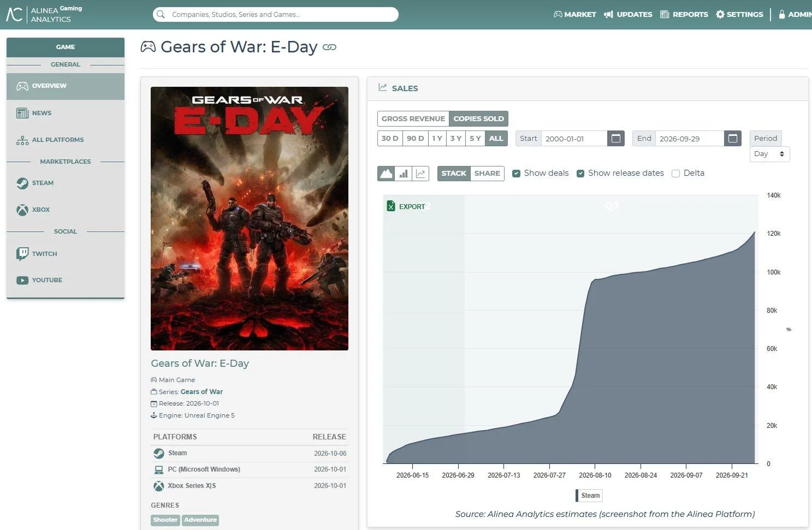This screenshot has width=812, height=530.
Task: Select the ALL time range
Action: click(x=496, y=138)
